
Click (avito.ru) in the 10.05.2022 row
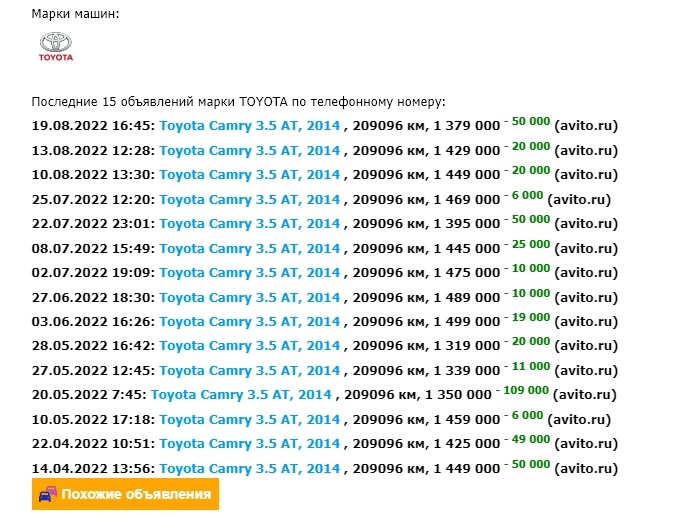tap(579, 420)
